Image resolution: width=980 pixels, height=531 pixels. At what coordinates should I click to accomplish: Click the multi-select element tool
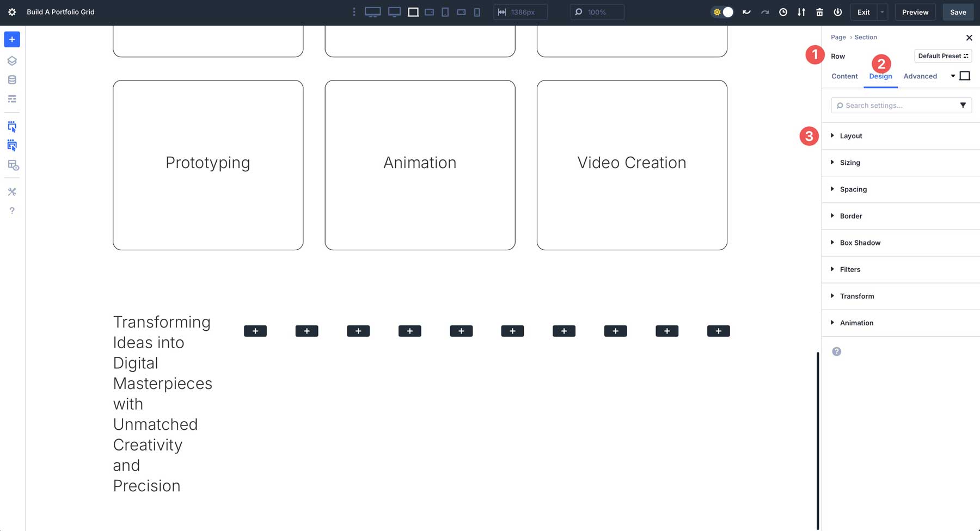[x=12, y=145]
